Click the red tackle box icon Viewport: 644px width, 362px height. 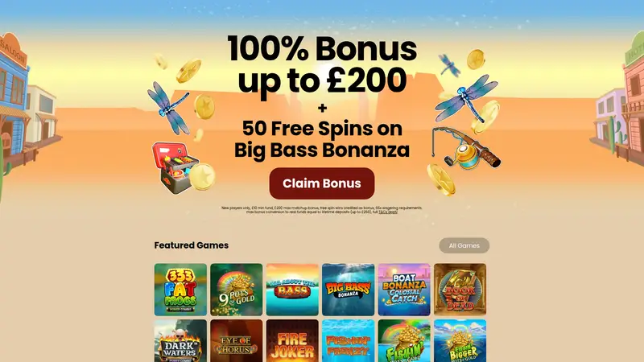tap(175, 167)
